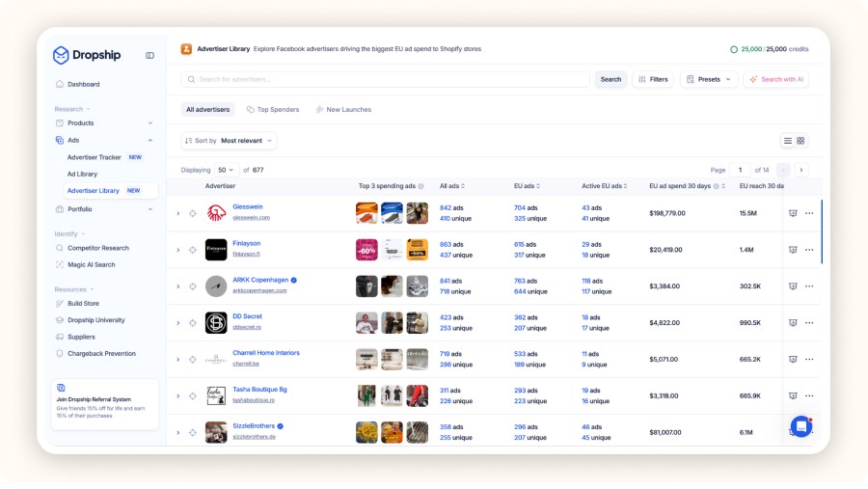Click info icon beside Top 3 spending ads
Viewport: 868px width, 489px height.
coord(420,186)
